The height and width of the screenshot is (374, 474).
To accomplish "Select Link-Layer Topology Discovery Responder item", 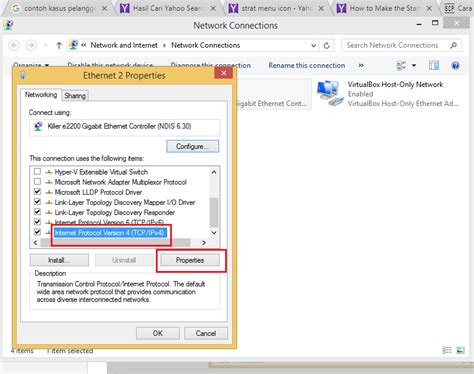I will [115, 212].
